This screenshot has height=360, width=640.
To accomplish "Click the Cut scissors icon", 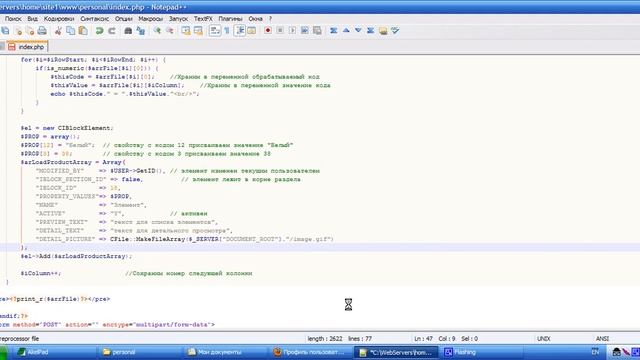I will pyautogui.click(x=58, y=31).
